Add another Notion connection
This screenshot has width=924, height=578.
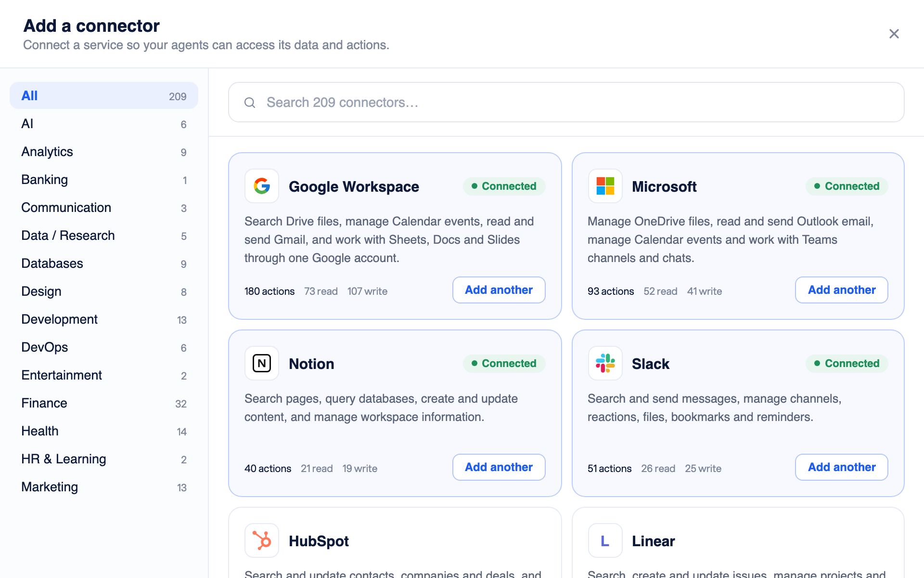(499, 467)
